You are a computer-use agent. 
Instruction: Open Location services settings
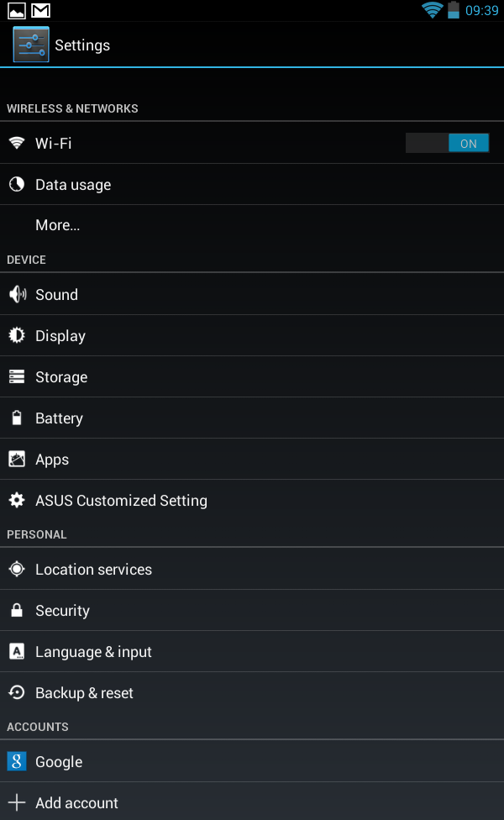click(x=93, y=570)
